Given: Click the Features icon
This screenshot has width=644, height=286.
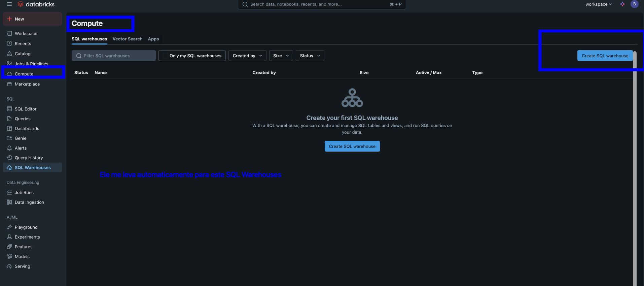Looking at the screenshot, I should coord(9,247).
